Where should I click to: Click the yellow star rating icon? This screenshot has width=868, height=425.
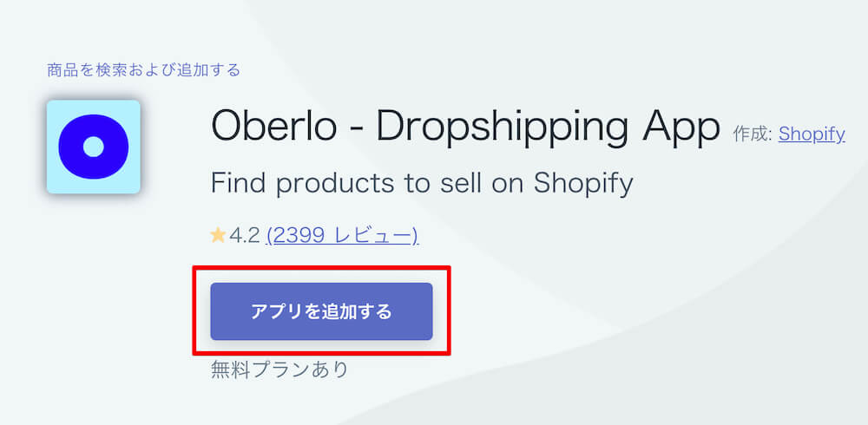click(x=218, y=236)
